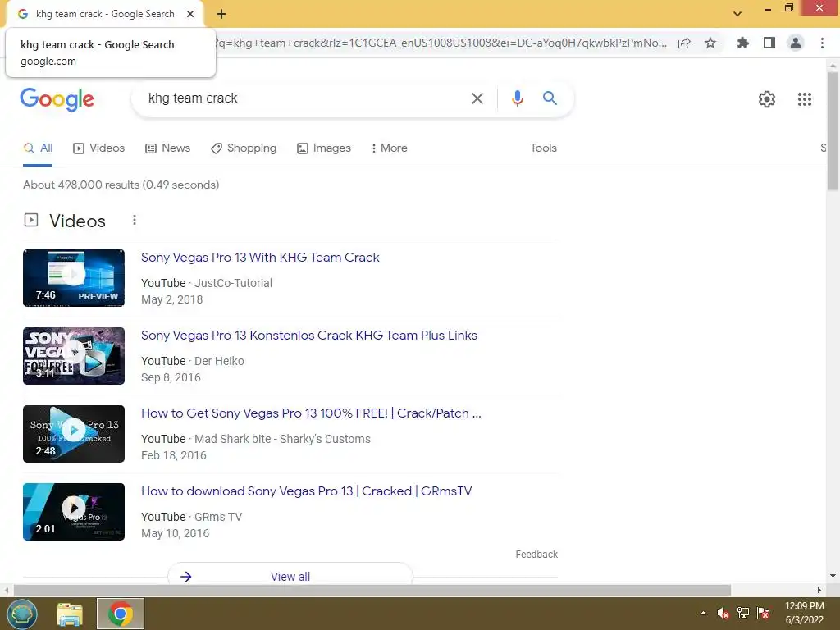
Task: Submit search with the magnifier icon
Action: (550, 98)
